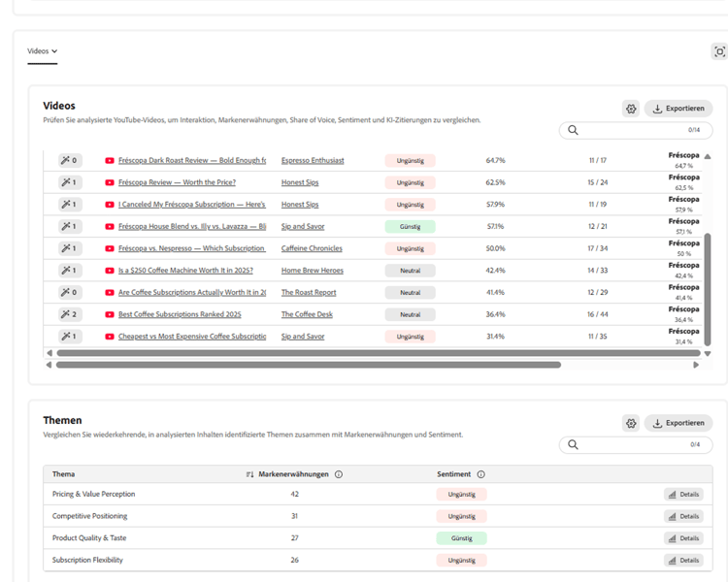
Task: Click the AI citation wand for Best Coffee Subscriptions Ranked
Action: [x=70, y=314]
